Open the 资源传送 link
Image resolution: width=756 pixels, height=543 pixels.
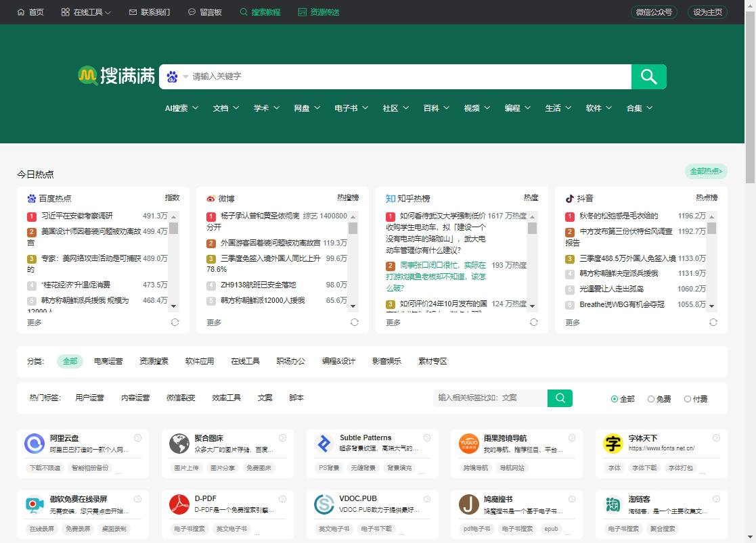(x=319, y=12)
